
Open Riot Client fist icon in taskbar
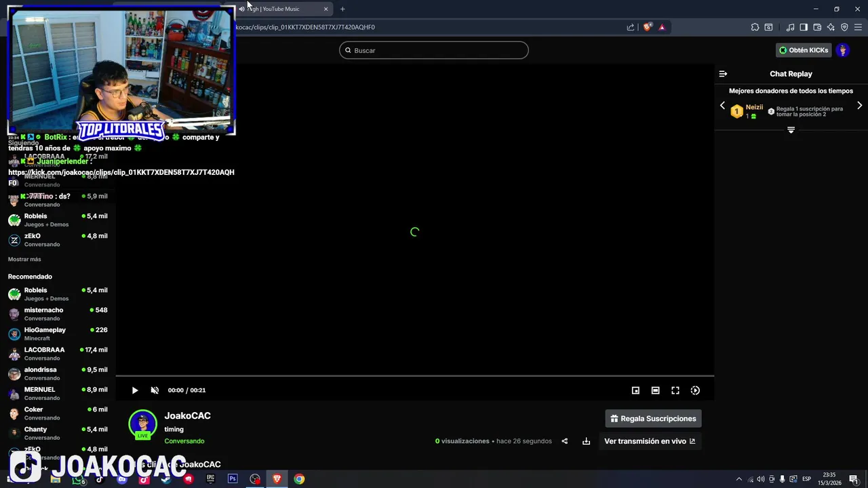(189, 479)
